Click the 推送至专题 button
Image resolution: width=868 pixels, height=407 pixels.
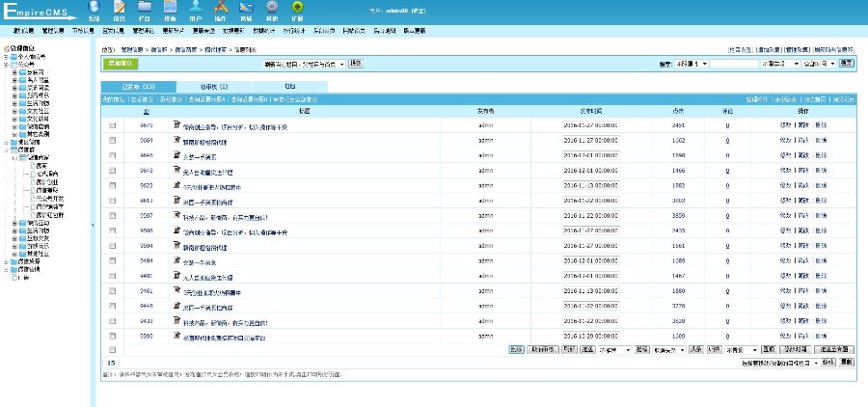(x=835, y=350)
